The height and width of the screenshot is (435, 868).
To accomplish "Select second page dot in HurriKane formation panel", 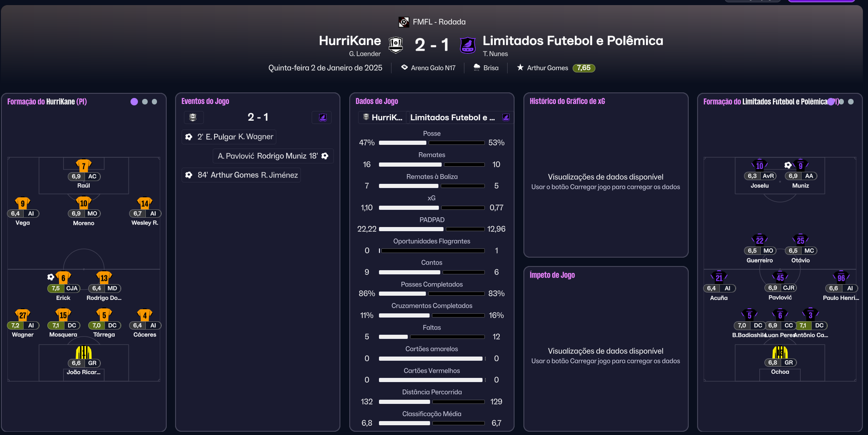I will [x=145, y=102].
